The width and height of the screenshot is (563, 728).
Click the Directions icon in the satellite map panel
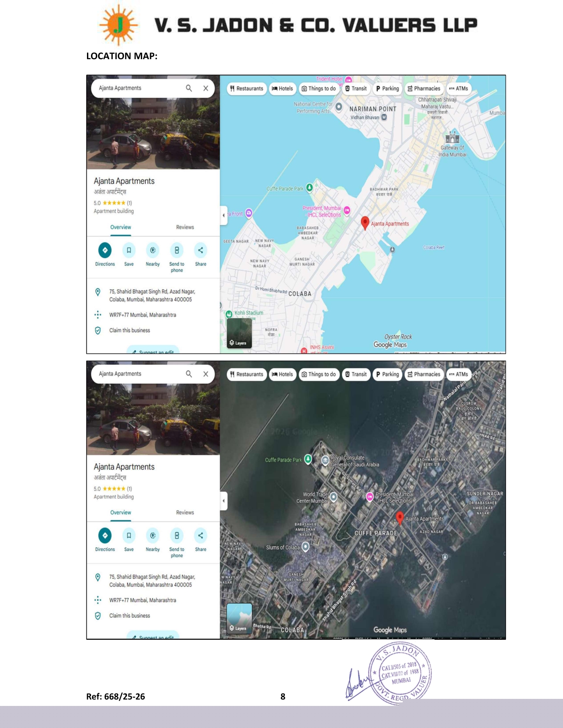tap(105, 536)
